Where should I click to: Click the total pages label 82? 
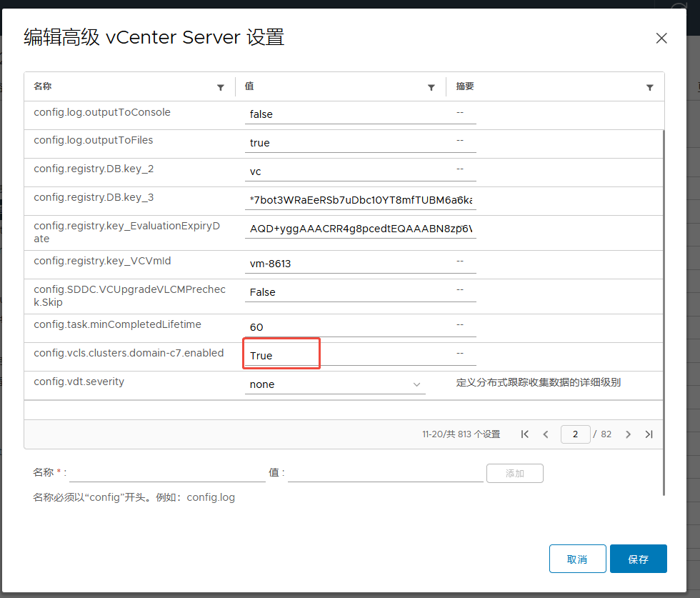(x=606, y=434)
